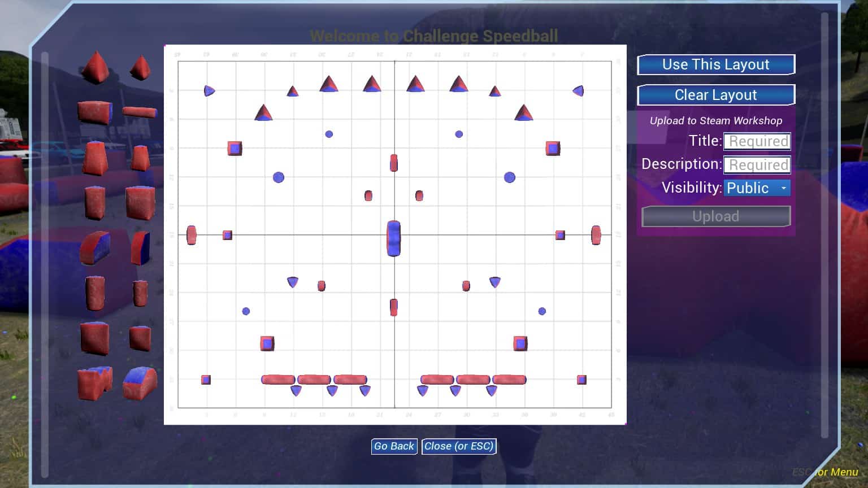868x488 pixels.
Task: Pick the large curved wedge bunker
Action: [95, 248]
